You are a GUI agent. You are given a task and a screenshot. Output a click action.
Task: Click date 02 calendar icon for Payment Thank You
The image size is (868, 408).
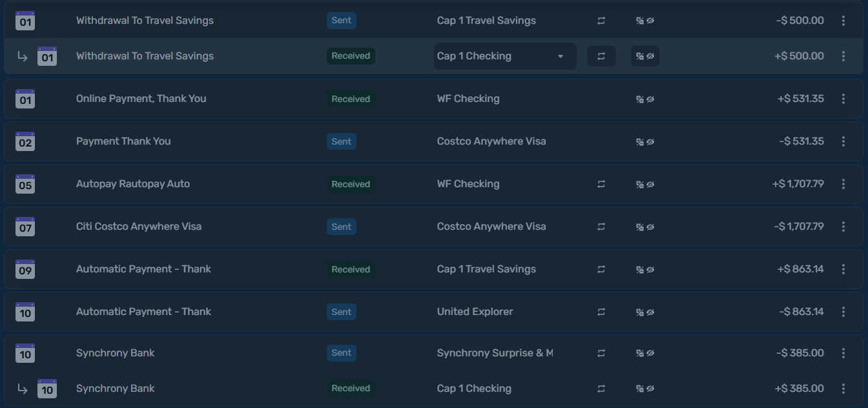25,141
